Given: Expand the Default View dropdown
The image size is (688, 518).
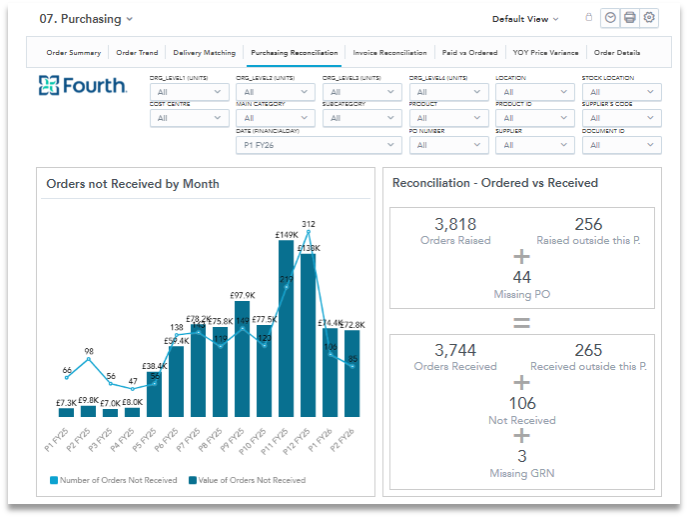Looking at the screenshot, I should [x=525, y=19].
